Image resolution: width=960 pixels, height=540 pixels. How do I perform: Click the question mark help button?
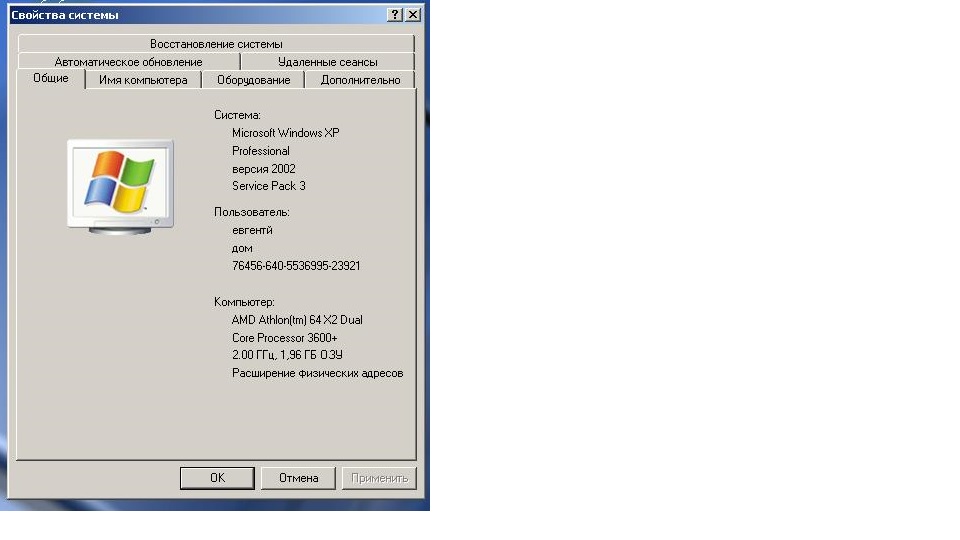pyautogui.click(x=395, y=15)
